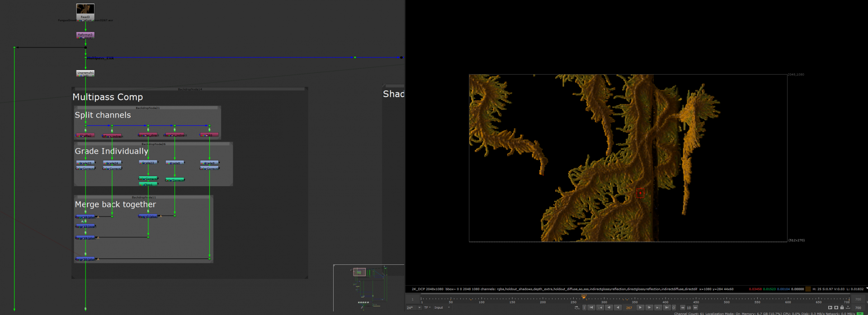
Task: Select the Read3 node thumbnail
Action: click(85, 9)
